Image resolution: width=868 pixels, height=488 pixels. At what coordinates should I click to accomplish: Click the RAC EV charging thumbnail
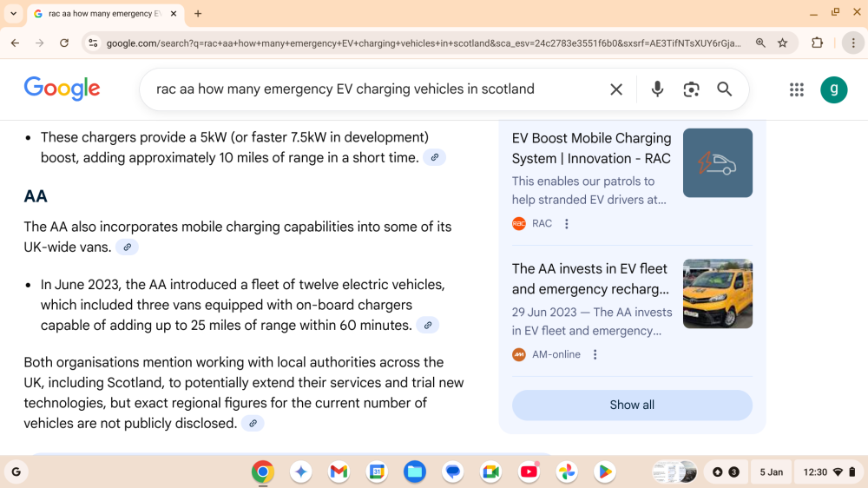coord(718,163)
